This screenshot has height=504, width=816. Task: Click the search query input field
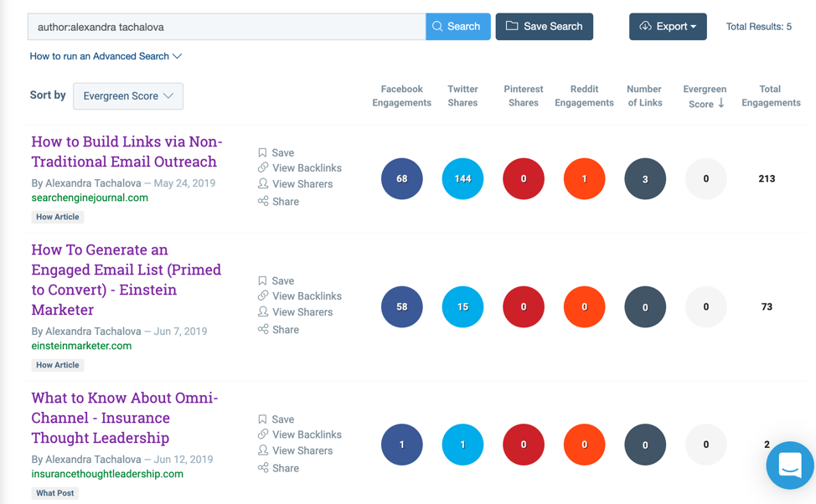pos(226,27)
